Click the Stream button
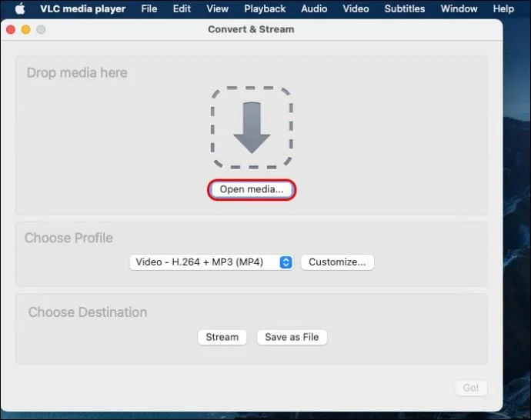This screenshot has height=420, width=531. [x=222, y=338]
